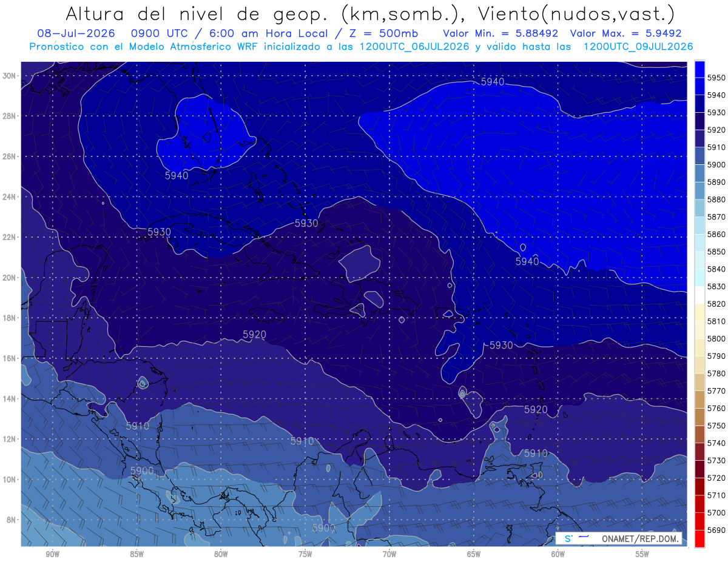Select the 14N latitude label
Viewport: 728px width, 562px height.
10,399
